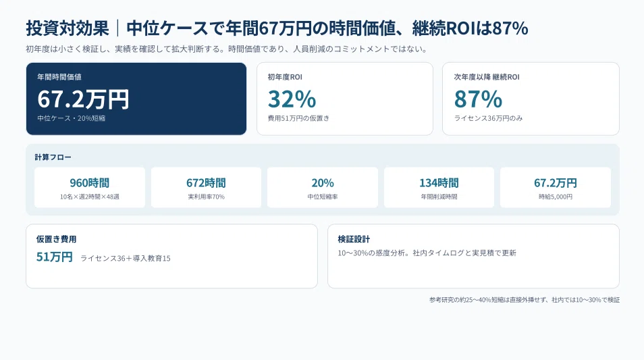
Task: Select the 20% flow value
Action: pos(323,183)
